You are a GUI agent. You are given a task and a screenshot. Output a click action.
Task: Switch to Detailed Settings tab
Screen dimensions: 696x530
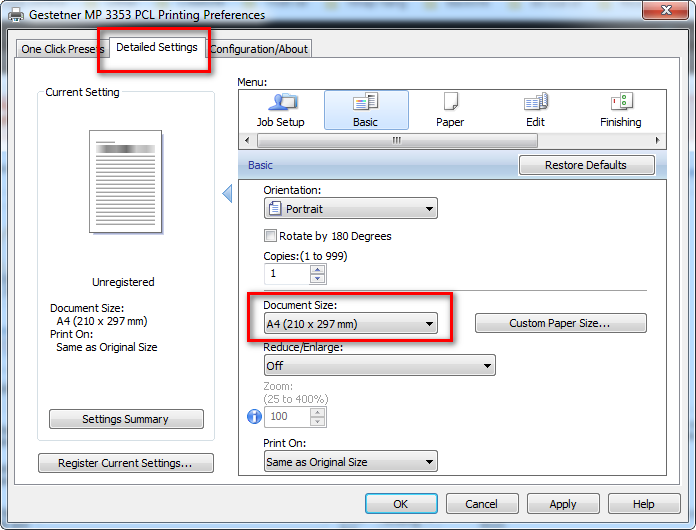(157, 47)
